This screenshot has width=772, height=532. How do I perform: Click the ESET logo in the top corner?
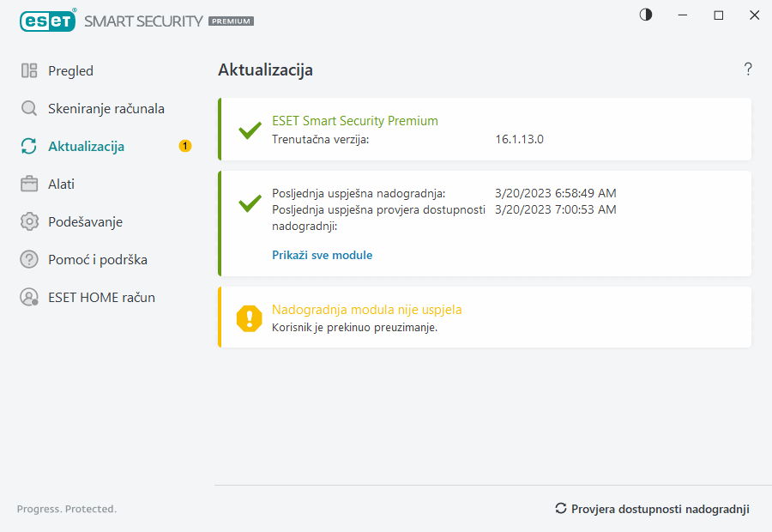pos(48,21)
